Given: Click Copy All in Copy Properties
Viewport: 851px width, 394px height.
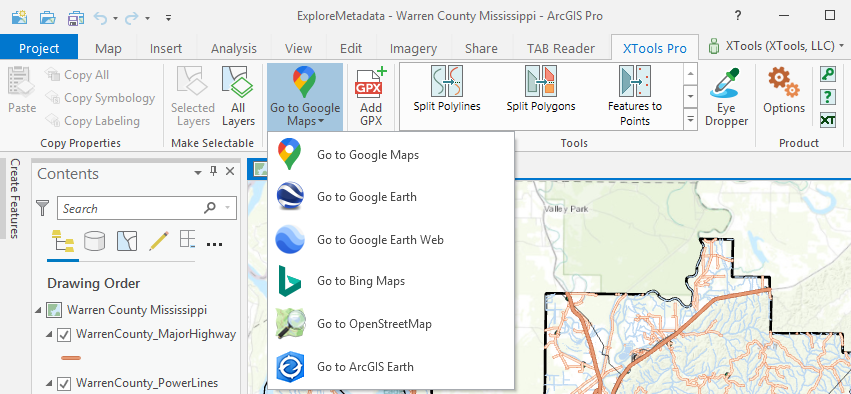Looking at the screenshot, I should pyautogui.click(x=78, y=75).
